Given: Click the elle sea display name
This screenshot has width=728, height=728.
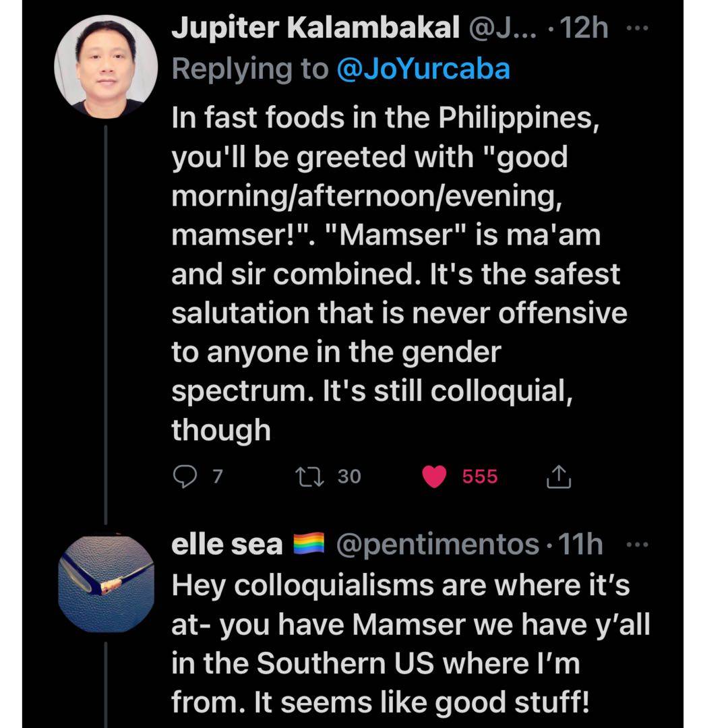Looking at the screenshot, I should click(227, 545).
